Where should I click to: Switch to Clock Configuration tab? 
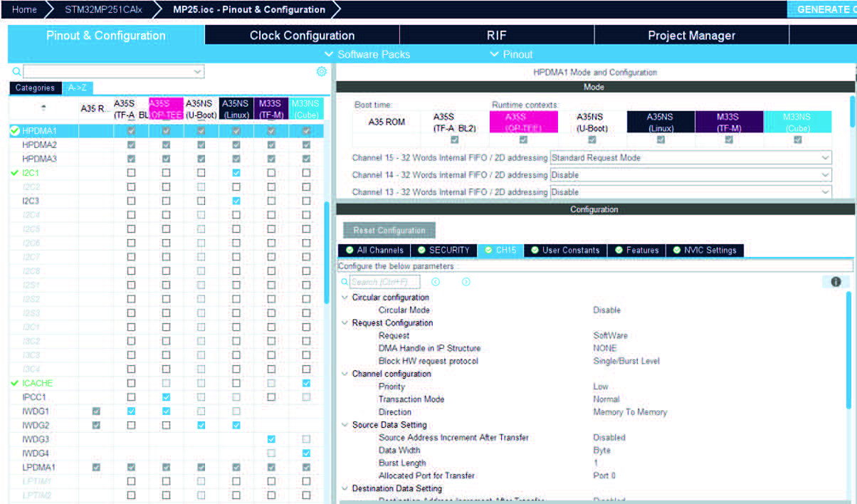tap(302, 36)
